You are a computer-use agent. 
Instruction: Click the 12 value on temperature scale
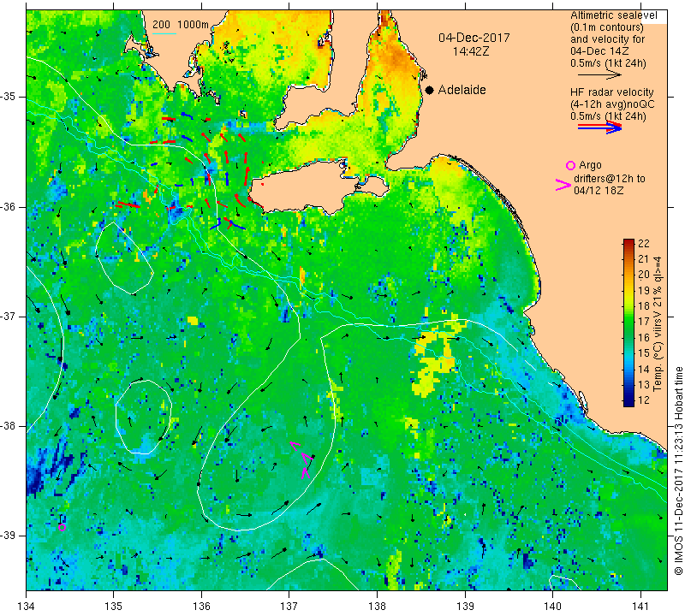(x=644, y=400)
